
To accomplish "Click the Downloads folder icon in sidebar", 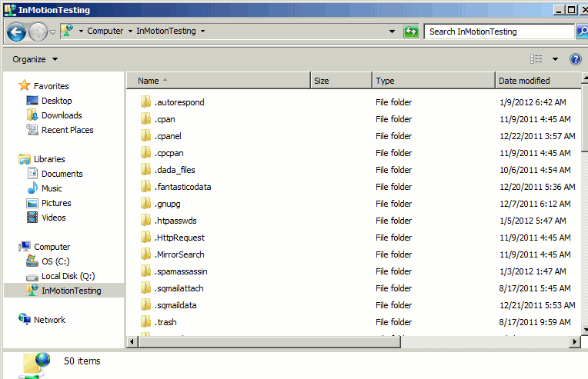I will click(32, 115).
